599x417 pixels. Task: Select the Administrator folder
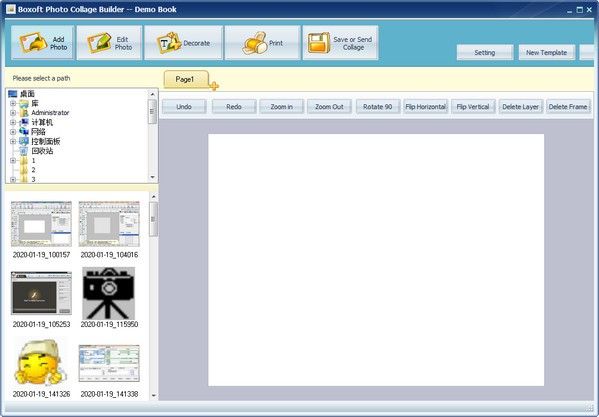[50, 113]
